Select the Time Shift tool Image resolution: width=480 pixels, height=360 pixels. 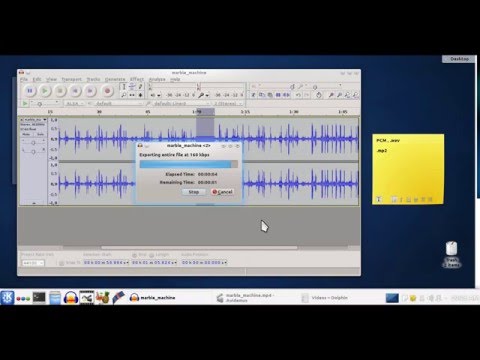pyautogui.click(x=132, y=95)
